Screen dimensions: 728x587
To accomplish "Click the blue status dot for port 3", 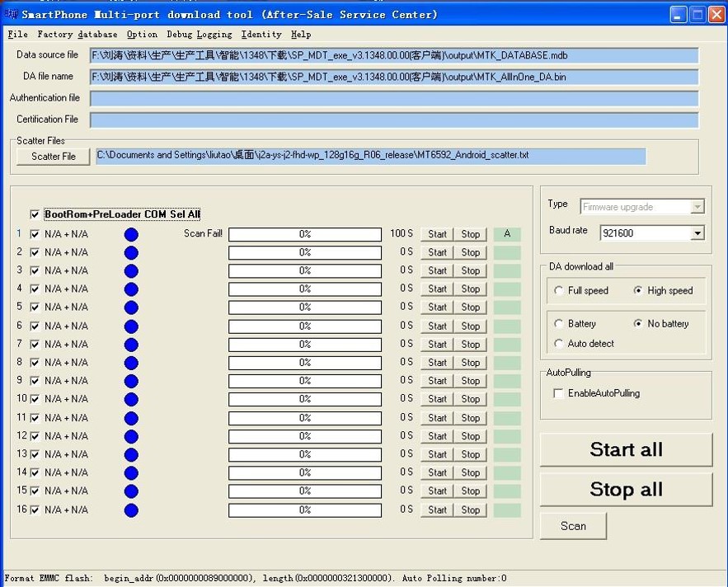I will tap(131, 270).
